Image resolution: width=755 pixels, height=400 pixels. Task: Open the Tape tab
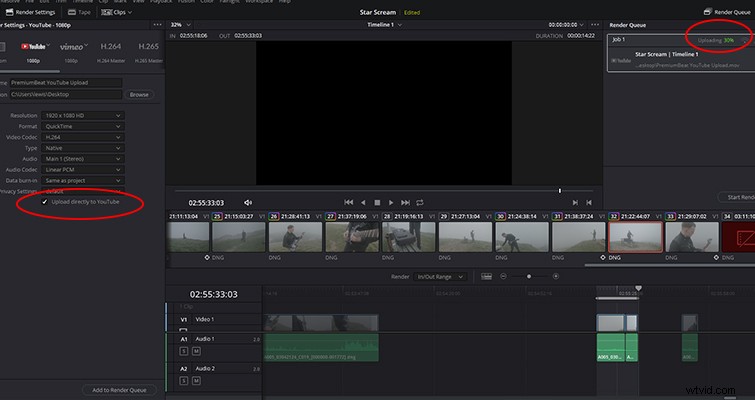tap(79, 12)
